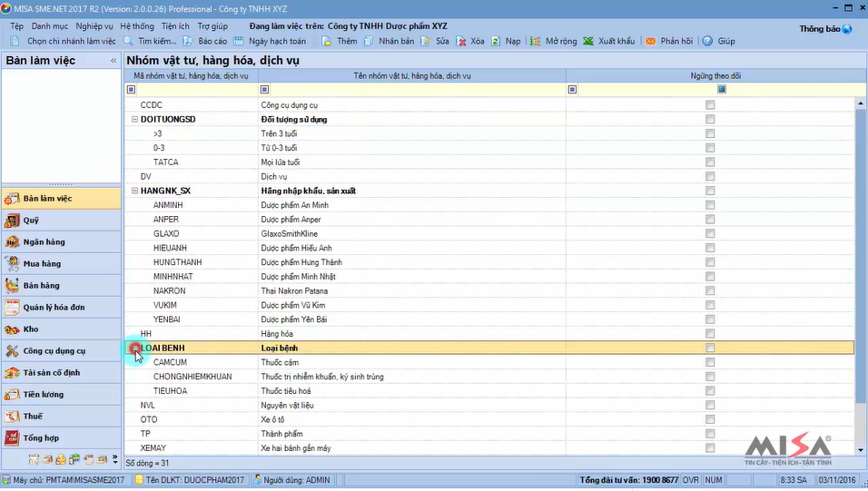This screenshot has width=868, height=491.
Task: Open the Tổng hợp module
Action: [x=61, y=437]
